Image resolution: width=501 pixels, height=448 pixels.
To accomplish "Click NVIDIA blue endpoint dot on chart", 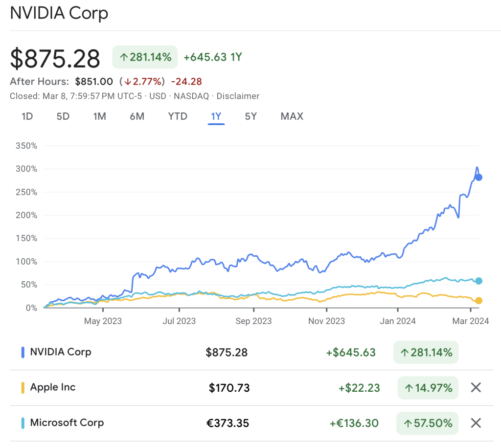I will [x=478, y=177].
